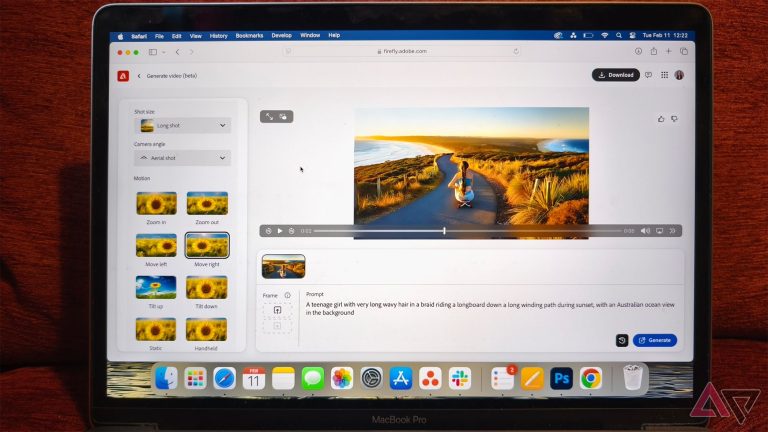Select the Handheld motion
Screen dimensions: 768x432
point(206,329)
